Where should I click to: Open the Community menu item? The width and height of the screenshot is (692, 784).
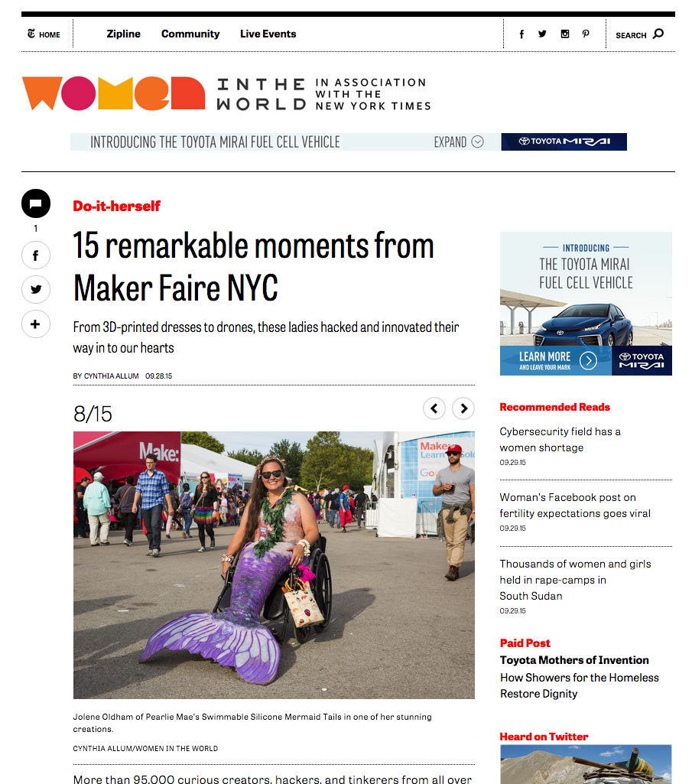tap(190, 34)
